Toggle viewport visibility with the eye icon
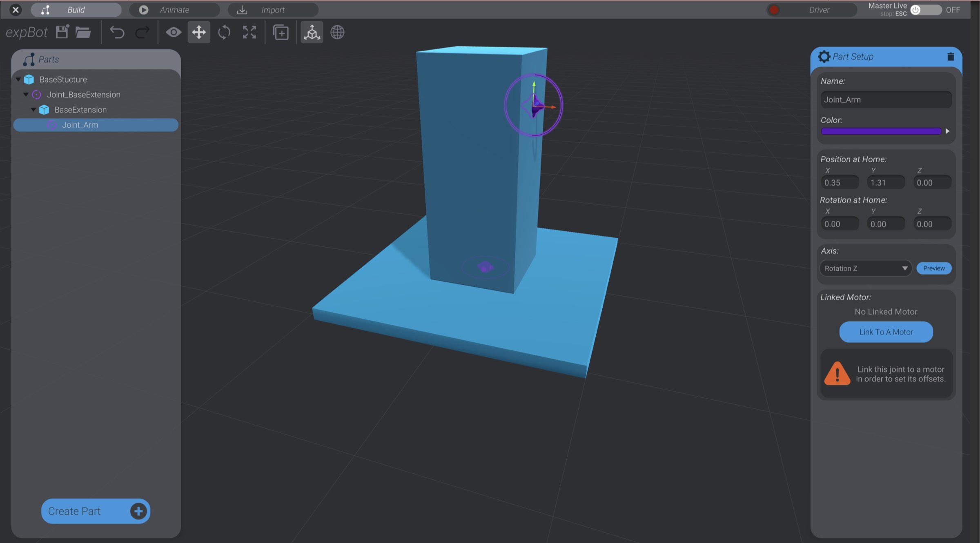This screenshot has width=980, height=543. pos(174,32)
